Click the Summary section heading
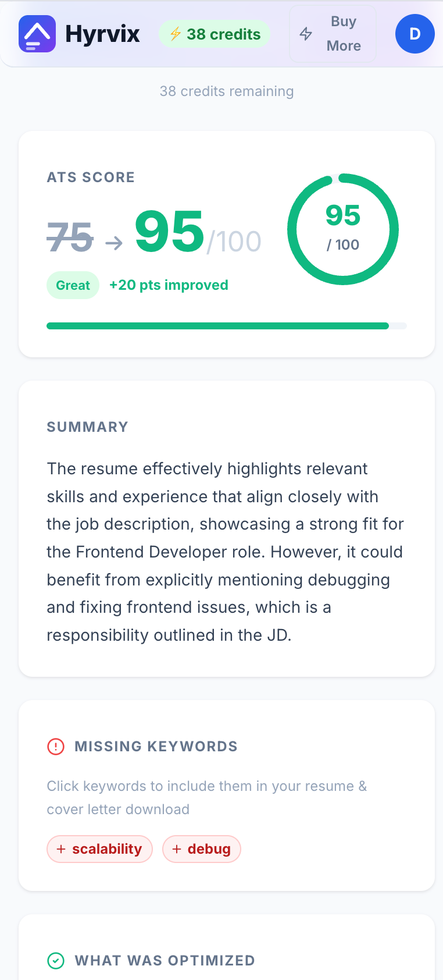443x980 pixels. pyautogui.click(x=87, y=427)
